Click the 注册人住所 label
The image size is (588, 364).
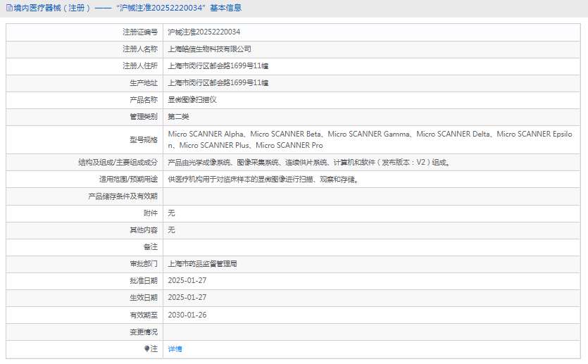140,66
